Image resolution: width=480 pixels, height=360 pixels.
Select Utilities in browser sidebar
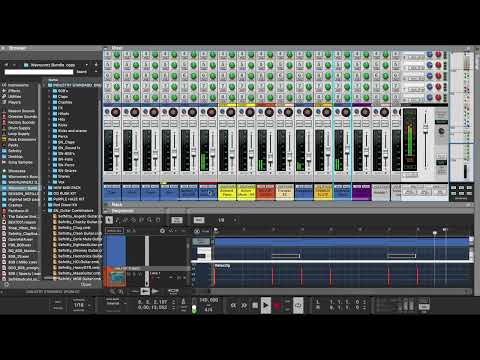(14, 96)
